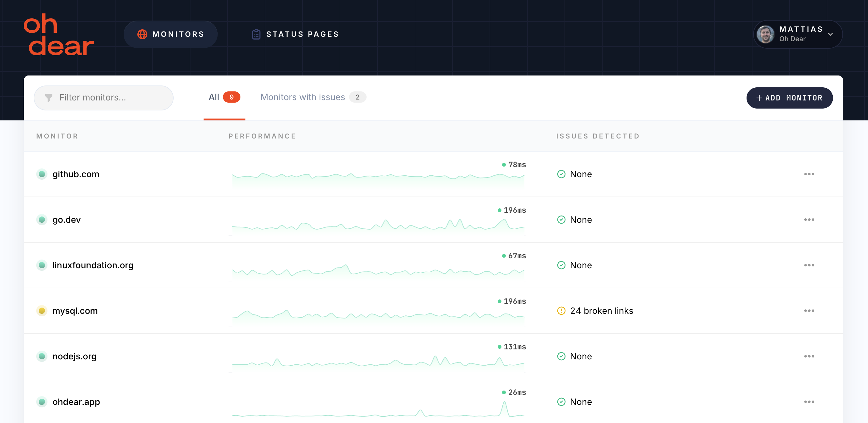The width and height of the screenshot is (868, 423).
Task: Click the green status dot for linuxfoundation.org
Action: point(42,265)
